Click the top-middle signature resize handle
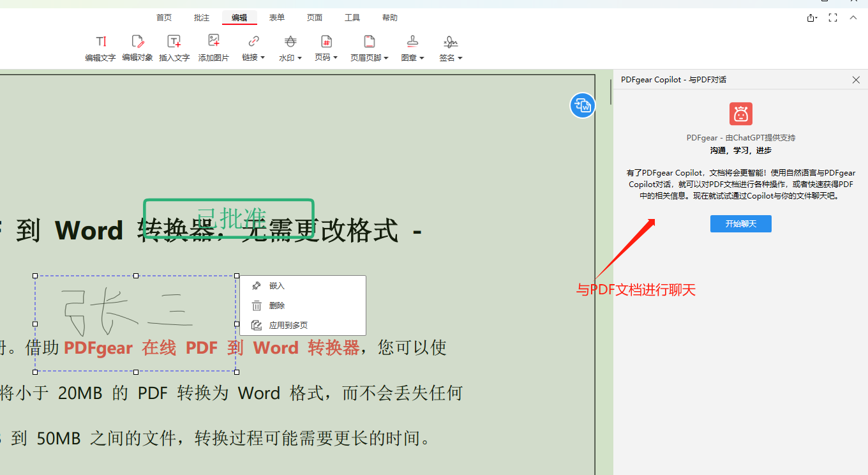This screenshot has width=868, height=475. coord(136,276)
